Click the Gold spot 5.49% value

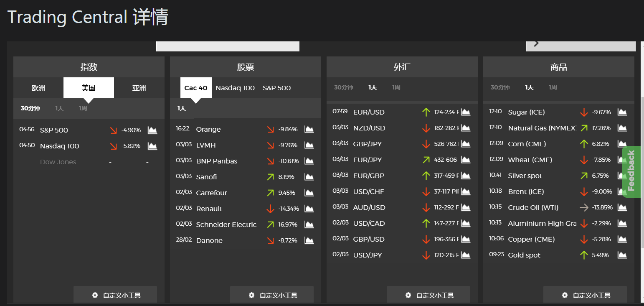point(600,255)
